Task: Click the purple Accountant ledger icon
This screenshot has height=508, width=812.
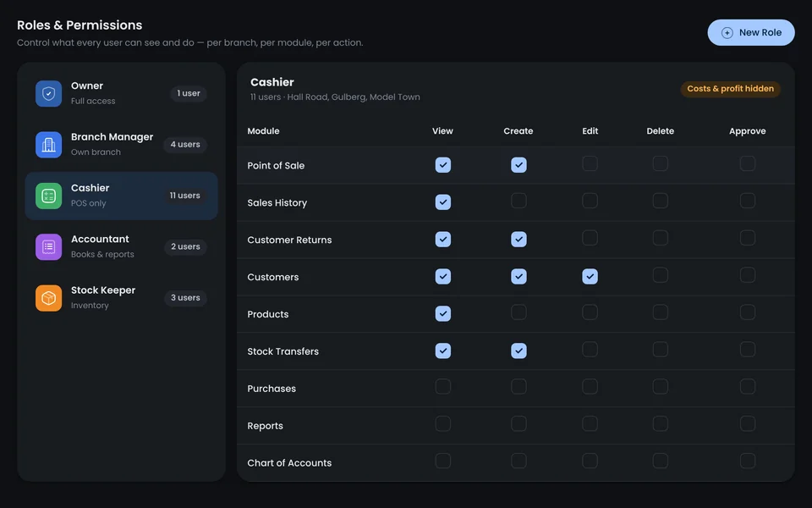Action: 49,246
